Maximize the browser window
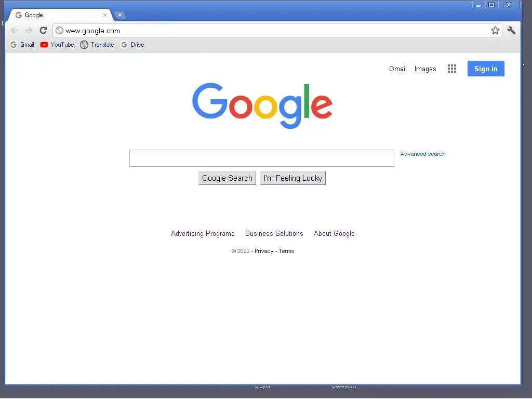Viewport: 532px width, 399px height. (491, 5)
